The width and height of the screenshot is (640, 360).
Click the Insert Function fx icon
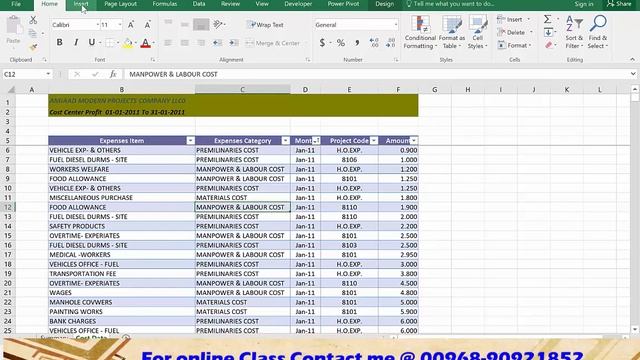coord(113,74)
